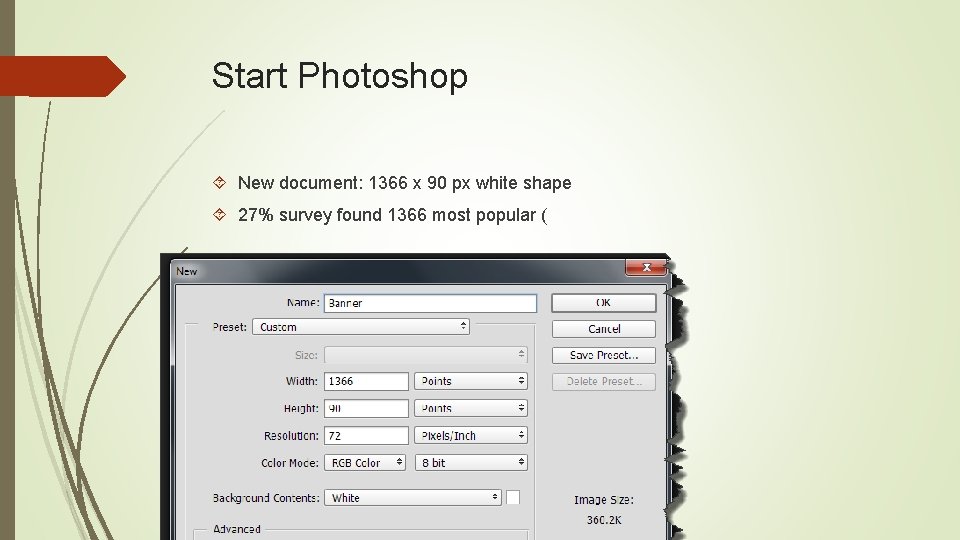Click the Cancel button
960x540 pixels.
click(x=604, y=329)
